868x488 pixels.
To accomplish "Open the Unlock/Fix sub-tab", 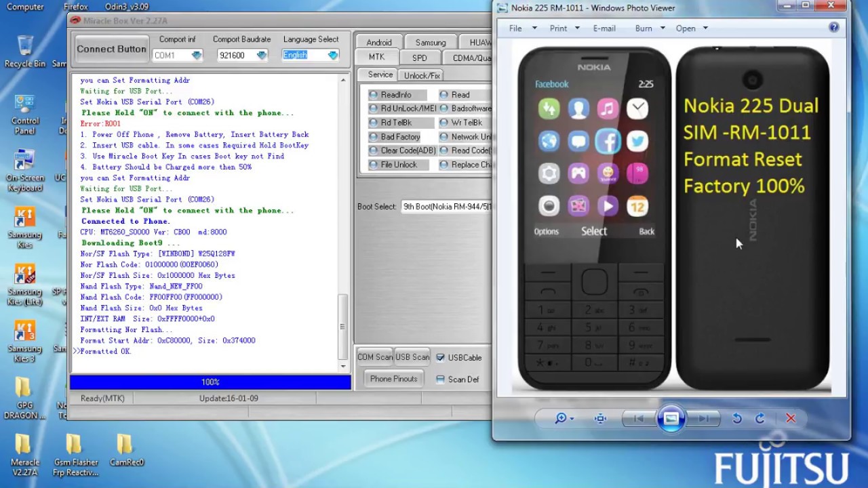I will 422,75.
